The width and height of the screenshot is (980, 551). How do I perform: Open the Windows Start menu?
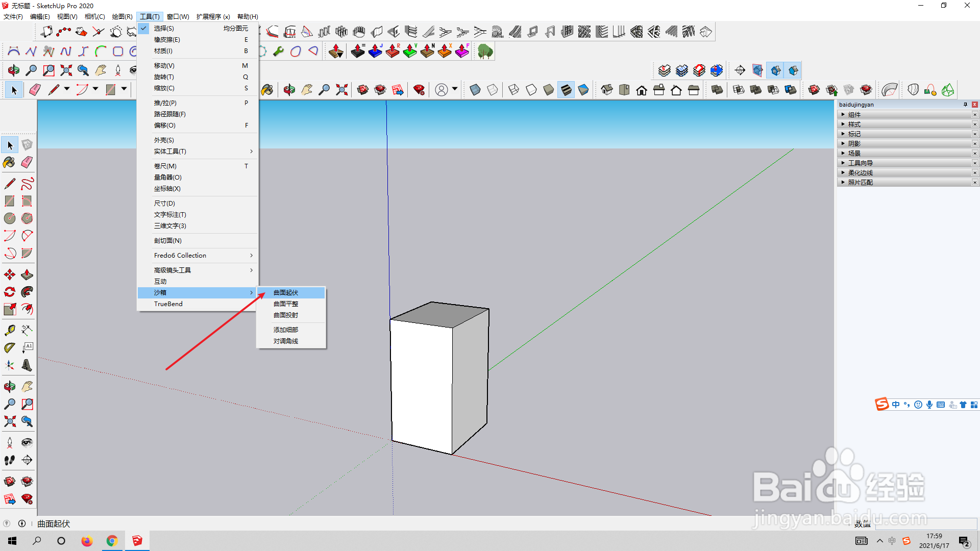pyautogui.click(x=12, y=541)
